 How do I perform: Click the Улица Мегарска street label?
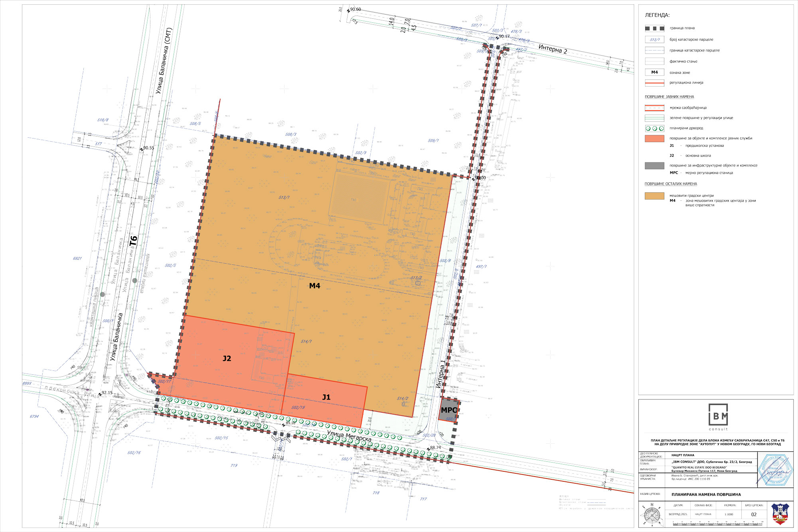click(x=349, y=436)
